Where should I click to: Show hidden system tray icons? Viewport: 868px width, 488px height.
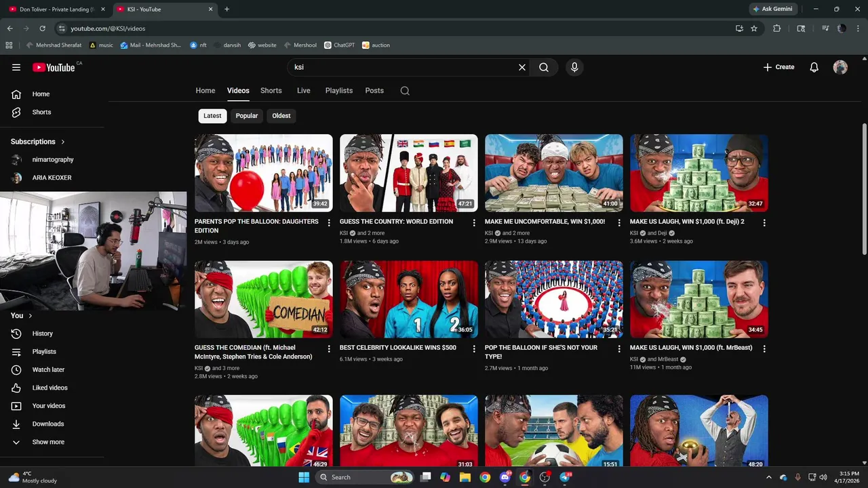click(769, 477)
